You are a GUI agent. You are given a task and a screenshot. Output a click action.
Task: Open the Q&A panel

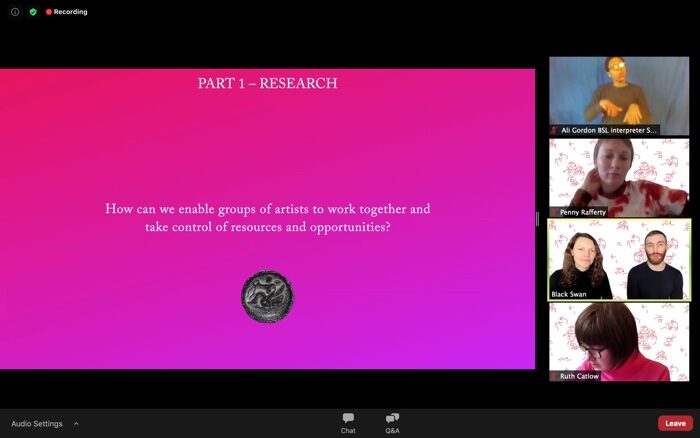[393, 423]
